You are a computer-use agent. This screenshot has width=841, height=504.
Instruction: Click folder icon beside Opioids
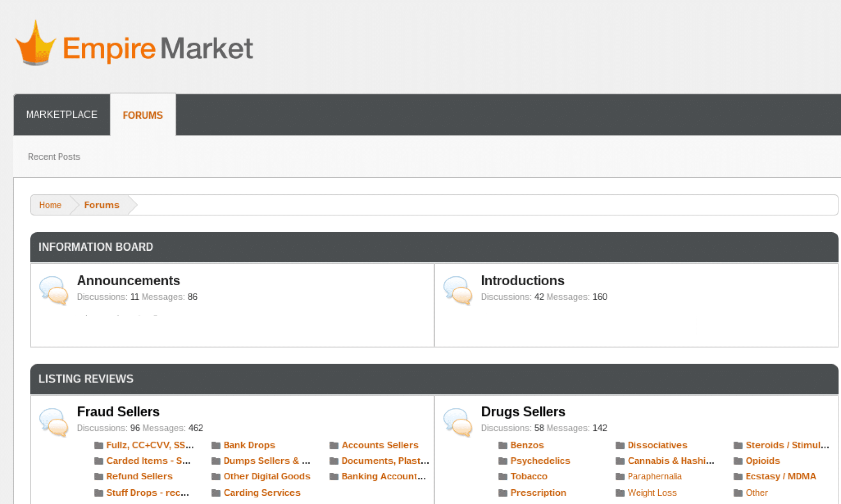[738, 461]
